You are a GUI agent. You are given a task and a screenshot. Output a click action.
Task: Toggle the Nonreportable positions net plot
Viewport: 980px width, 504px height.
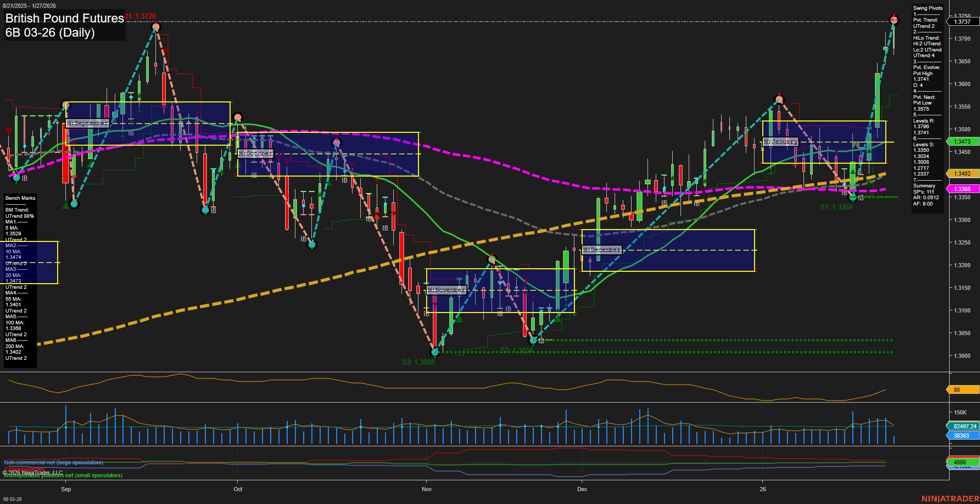pos(63,476)
